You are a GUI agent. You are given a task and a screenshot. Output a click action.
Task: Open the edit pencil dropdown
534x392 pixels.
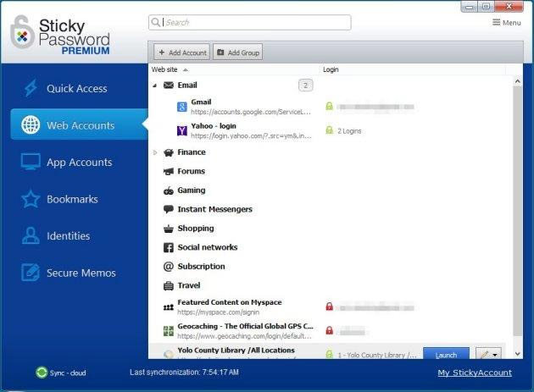click(488, 353)
